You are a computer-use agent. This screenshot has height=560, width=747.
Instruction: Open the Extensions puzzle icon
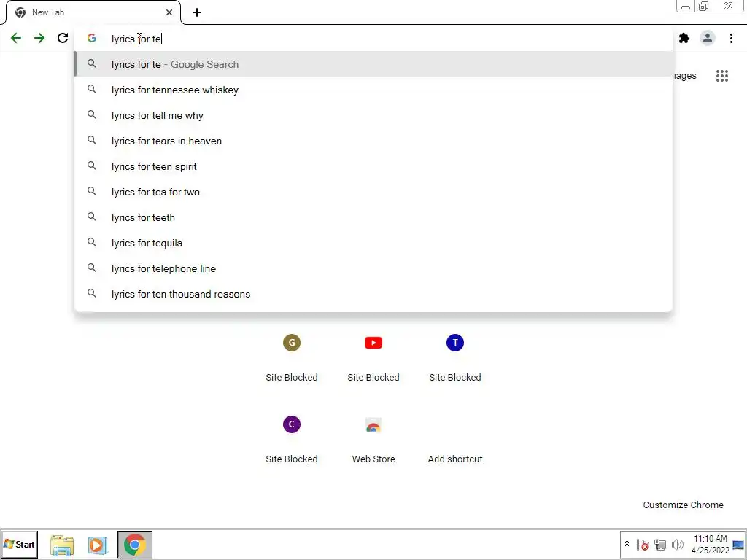pos(684,38)
